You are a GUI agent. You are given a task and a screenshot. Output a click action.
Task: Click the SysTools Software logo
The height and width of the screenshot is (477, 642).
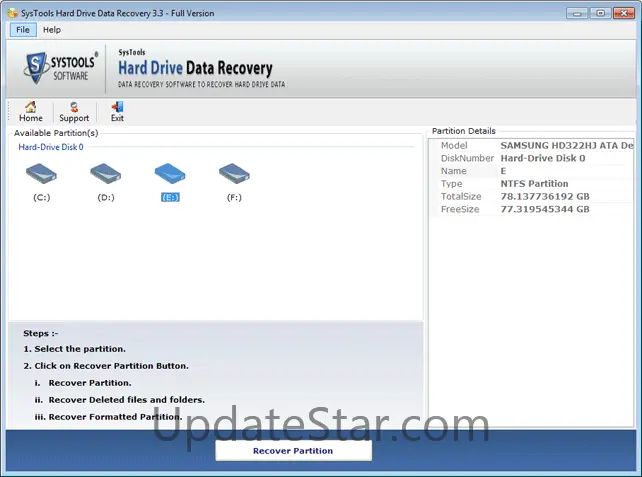click(61, 68)
